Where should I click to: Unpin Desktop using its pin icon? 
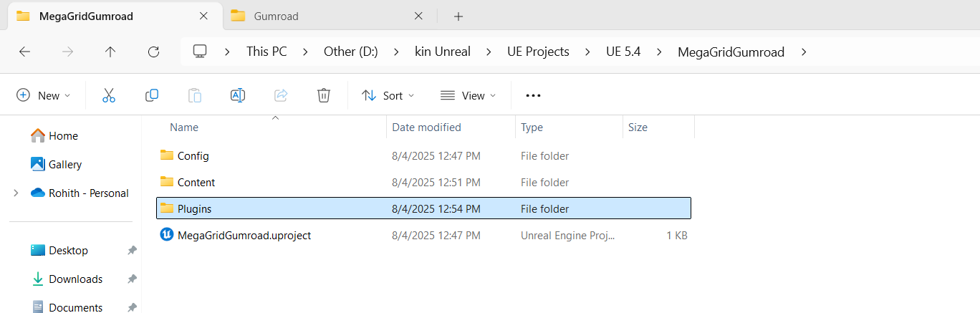132,251
